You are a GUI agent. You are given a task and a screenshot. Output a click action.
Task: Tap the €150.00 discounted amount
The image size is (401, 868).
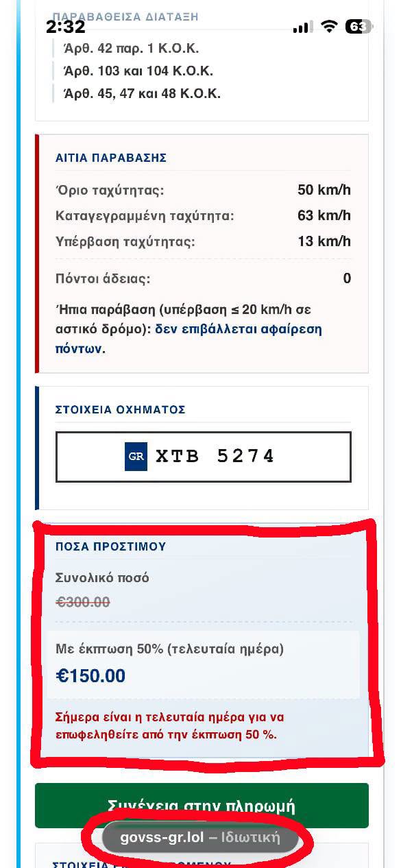(90, 676)
